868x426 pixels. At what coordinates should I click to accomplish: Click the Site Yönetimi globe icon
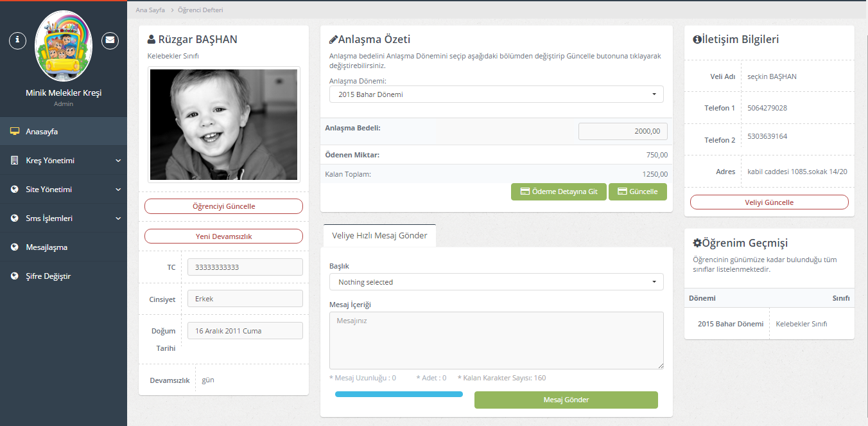[x=14, y=190]
